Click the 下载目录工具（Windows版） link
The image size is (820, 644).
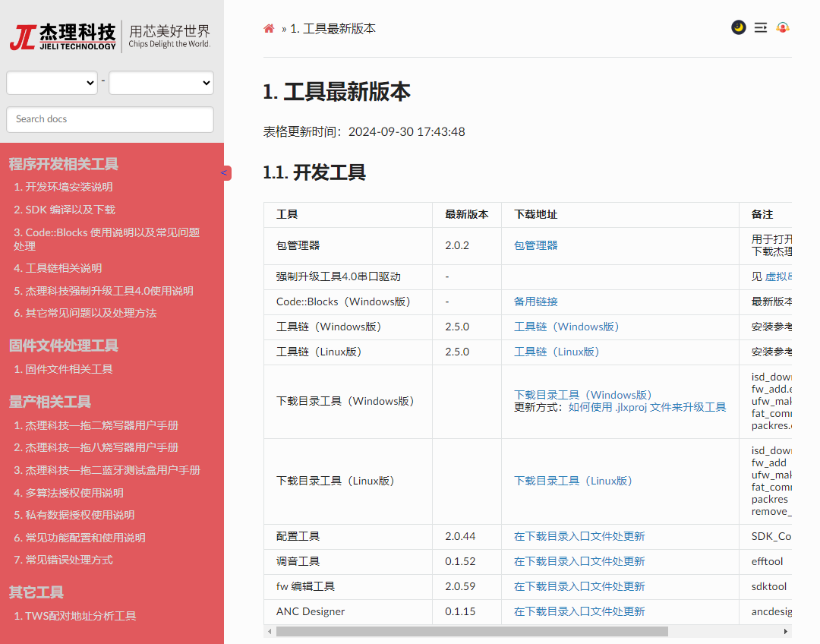[583, 395]
